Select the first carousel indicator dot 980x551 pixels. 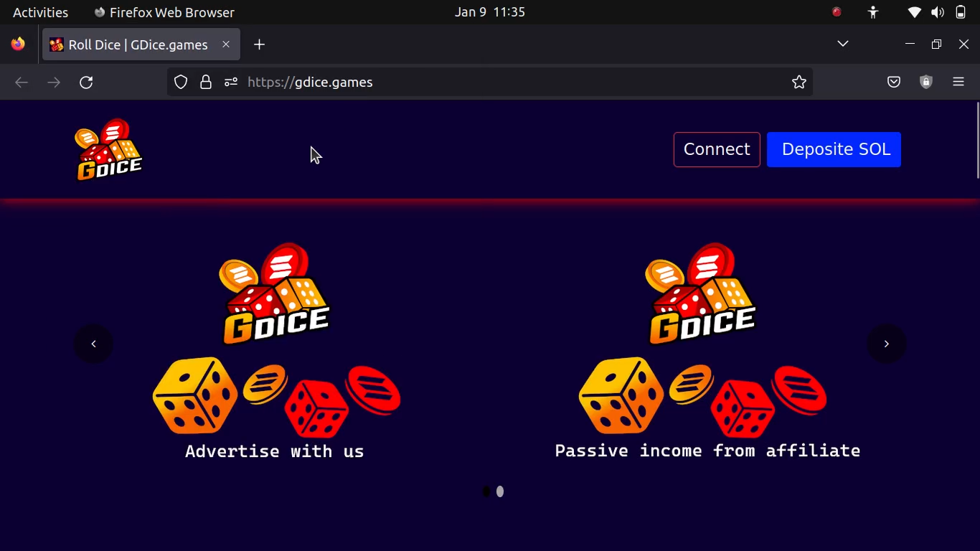coord(486,491)
